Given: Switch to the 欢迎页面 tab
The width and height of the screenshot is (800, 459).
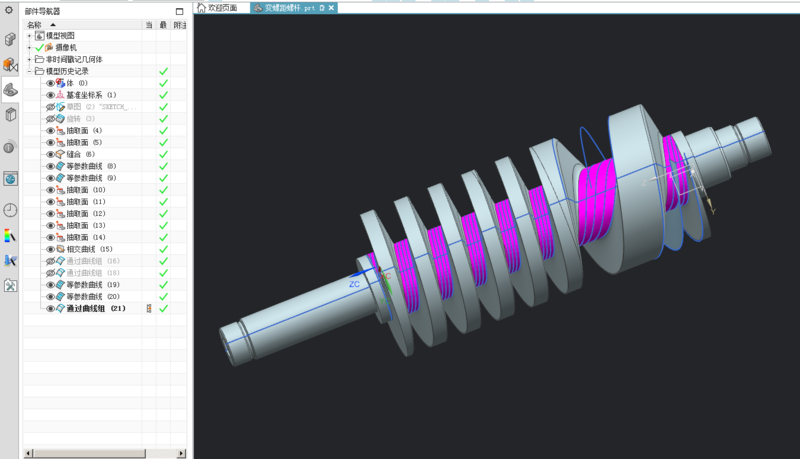Looking at the screenshot, I should click(222, 8).
